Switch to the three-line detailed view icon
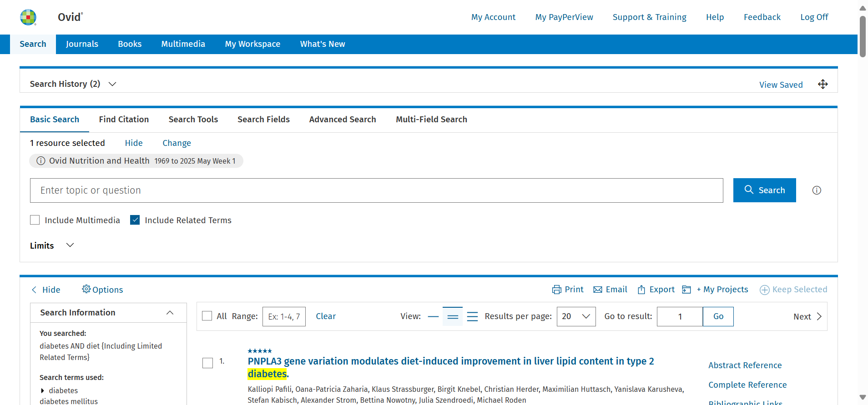Image resolution: width=868 pixels, height=405 pixels. 473,316
